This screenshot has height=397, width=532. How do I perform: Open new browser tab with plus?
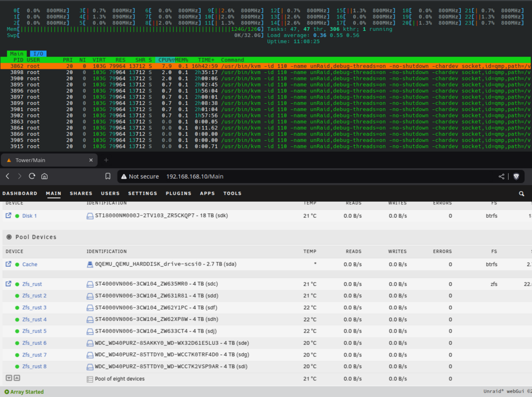tap(106, 160)
